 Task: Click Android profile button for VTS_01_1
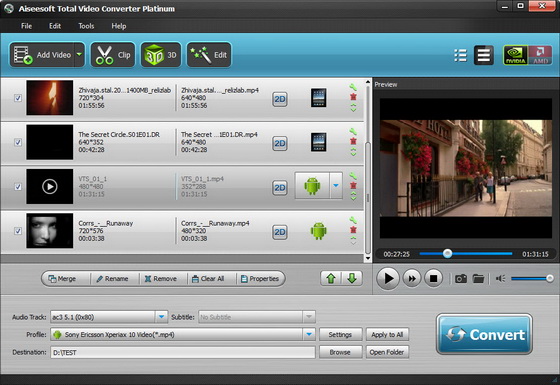312,186
